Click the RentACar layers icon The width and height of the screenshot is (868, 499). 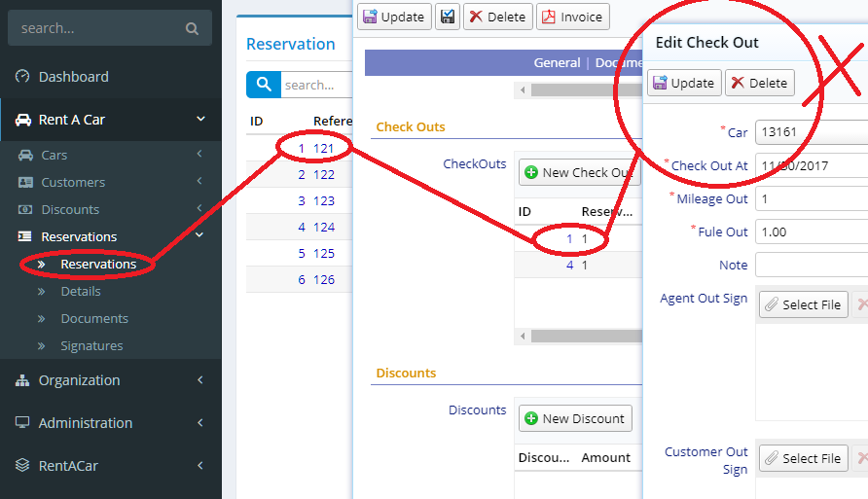click(22, 465)
